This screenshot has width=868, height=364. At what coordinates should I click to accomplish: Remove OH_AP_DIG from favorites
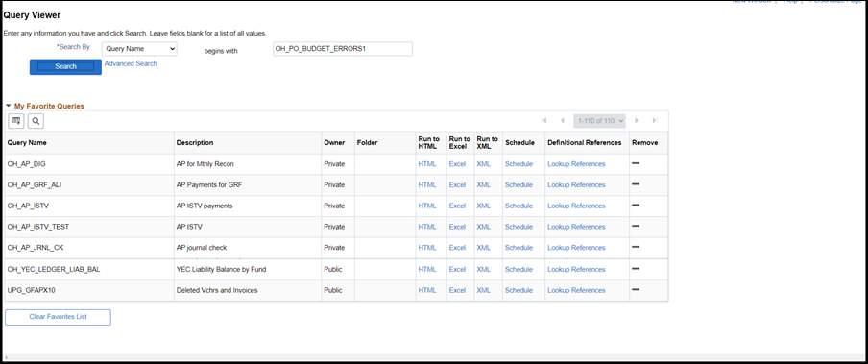[x=636, y=163]
